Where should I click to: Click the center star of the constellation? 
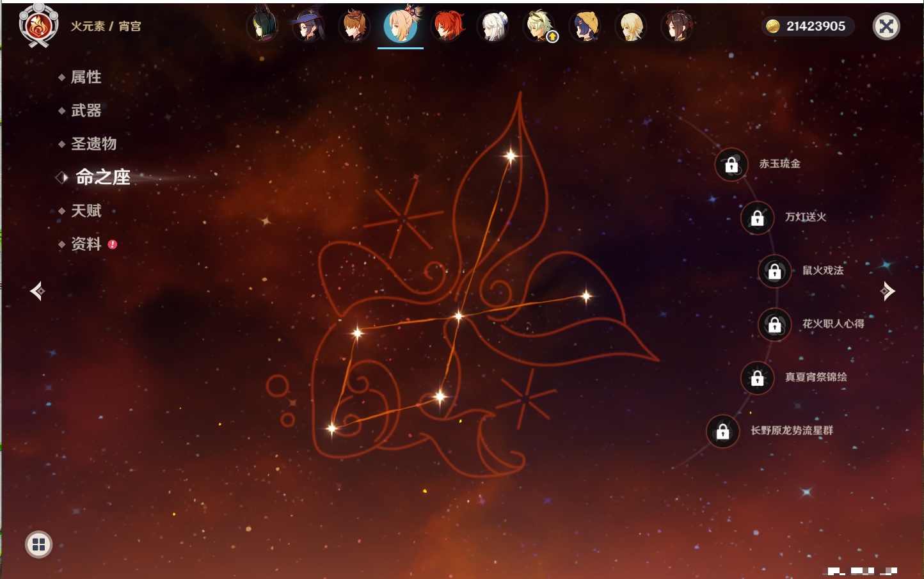tap(458, 315)
